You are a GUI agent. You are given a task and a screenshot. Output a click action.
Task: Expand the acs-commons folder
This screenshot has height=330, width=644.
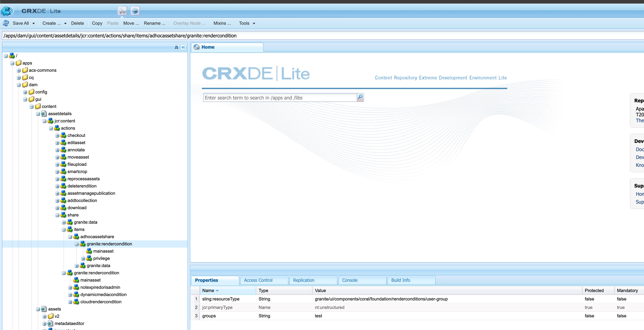(x=19, y=71)
